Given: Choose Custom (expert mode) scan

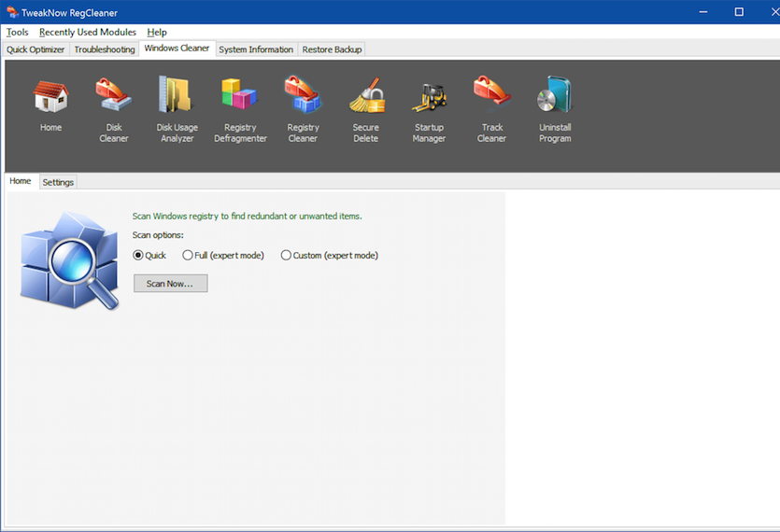Looking at the screenshot, I should 330,255.
